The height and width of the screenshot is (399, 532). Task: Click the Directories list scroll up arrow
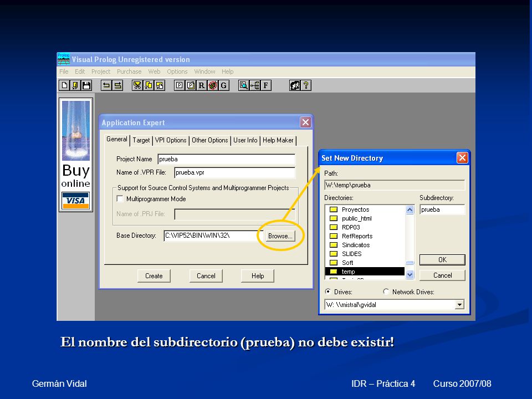pos(410,209)
